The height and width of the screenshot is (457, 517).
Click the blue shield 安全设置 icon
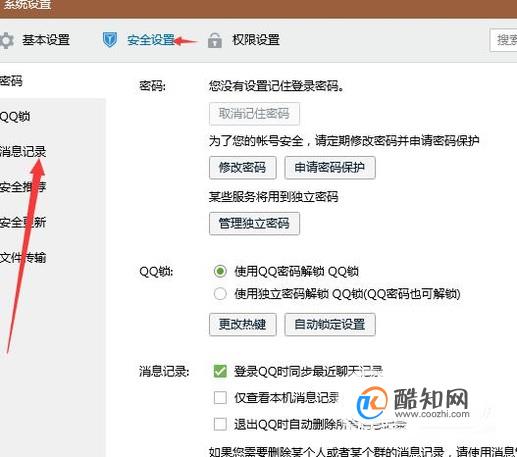pos(110,40)
